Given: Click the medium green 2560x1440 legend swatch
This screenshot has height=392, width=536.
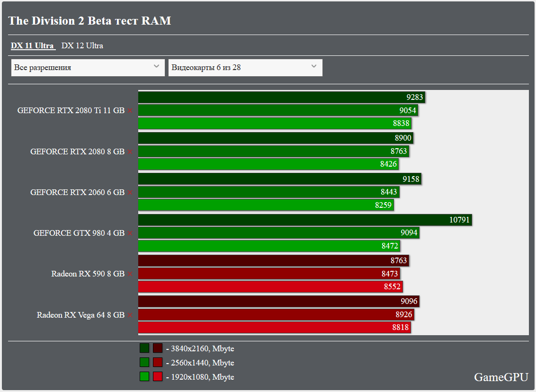Looking at the screenshot, I should tap(144, 362).
